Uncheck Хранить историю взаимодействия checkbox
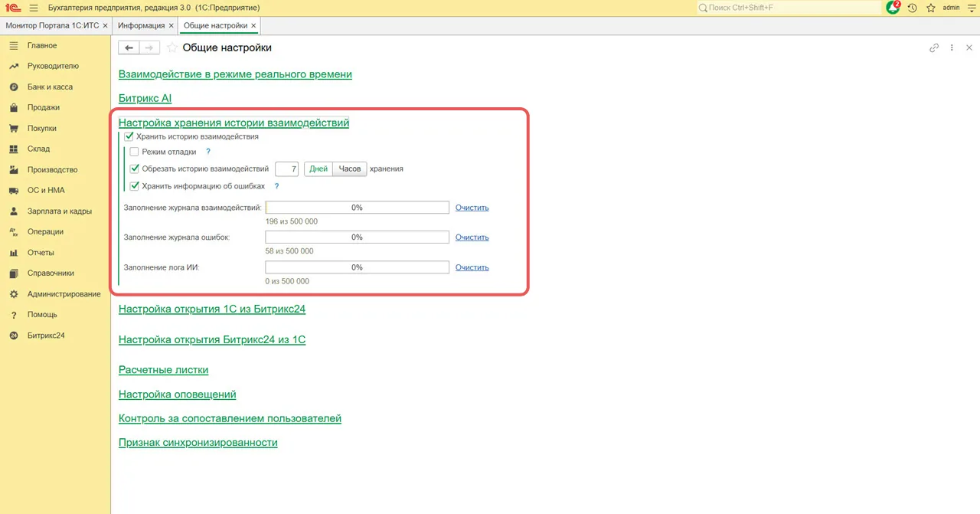The width and height of the screenshot is (980, 514). (129, 136)
